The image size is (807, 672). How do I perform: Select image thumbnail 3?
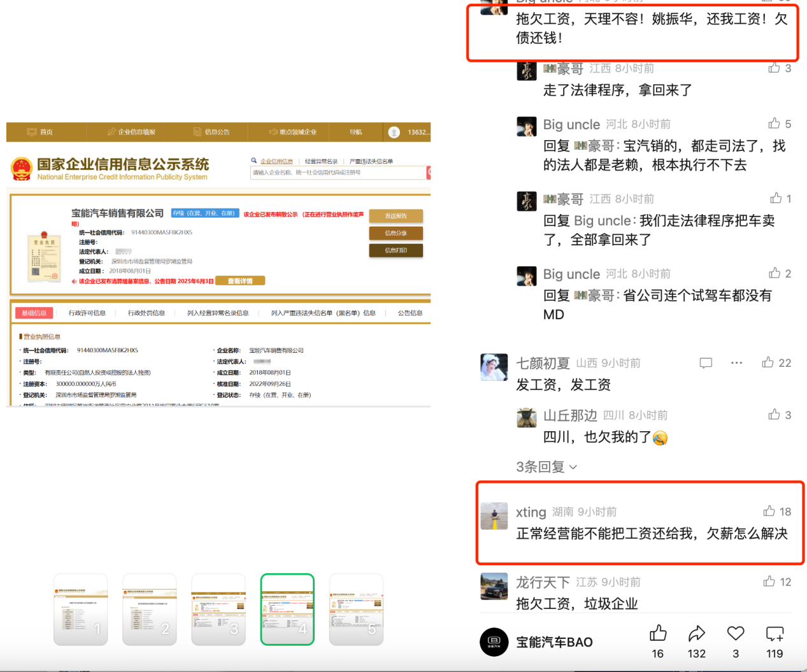(218, 610)
